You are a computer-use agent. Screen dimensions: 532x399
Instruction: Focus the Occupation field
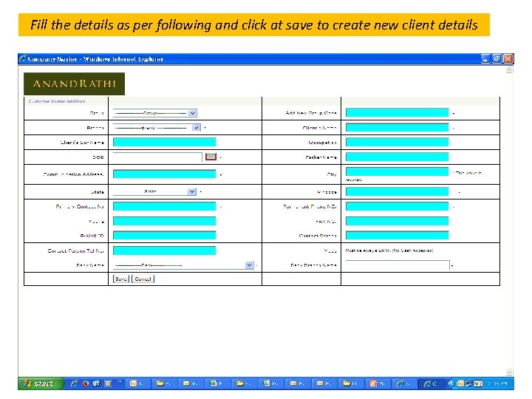click(x=397, y=142)
